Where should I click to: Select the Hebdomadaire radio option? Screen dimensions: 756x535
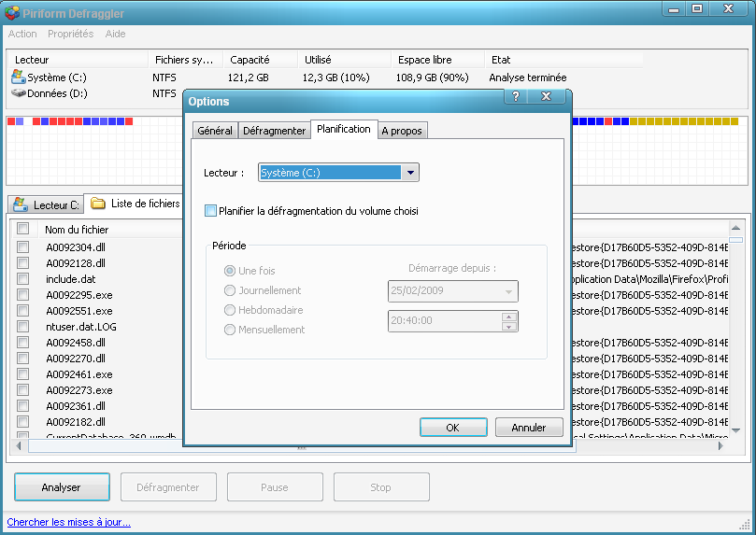pyautogui.click(x=230, y=310)
